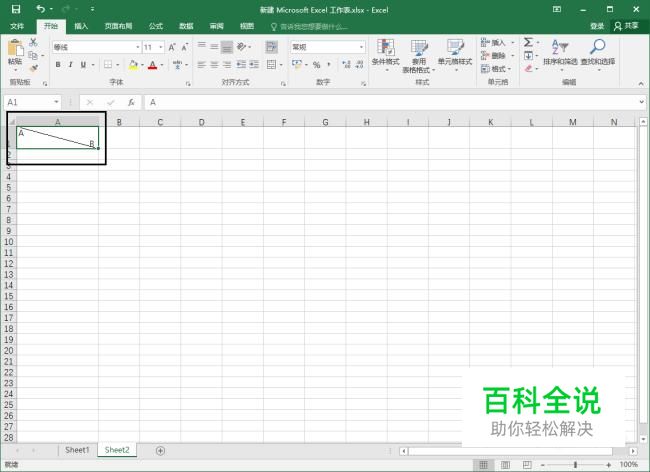Click the Cut scissors icon

[x=34, y=42]
